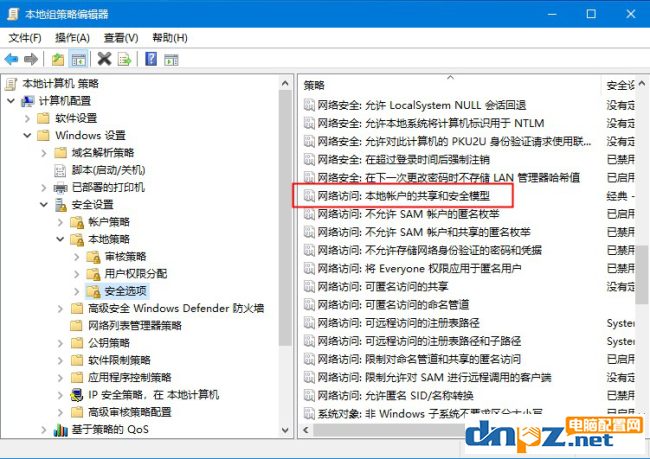Collapse the 本地策略 node
Screen dimensions: 650x459
[x=61, y=239]
